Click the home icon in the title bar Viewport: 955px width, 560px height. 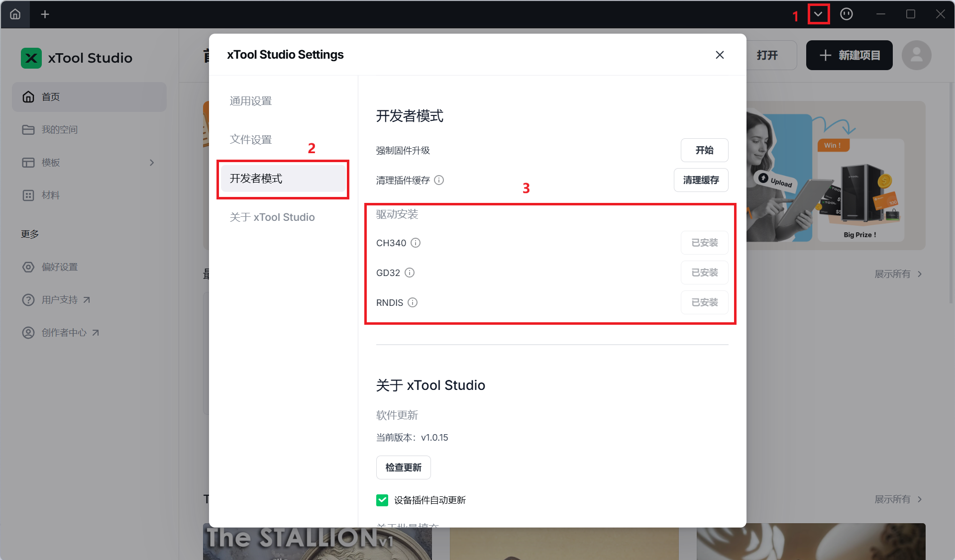pos(15,14)
